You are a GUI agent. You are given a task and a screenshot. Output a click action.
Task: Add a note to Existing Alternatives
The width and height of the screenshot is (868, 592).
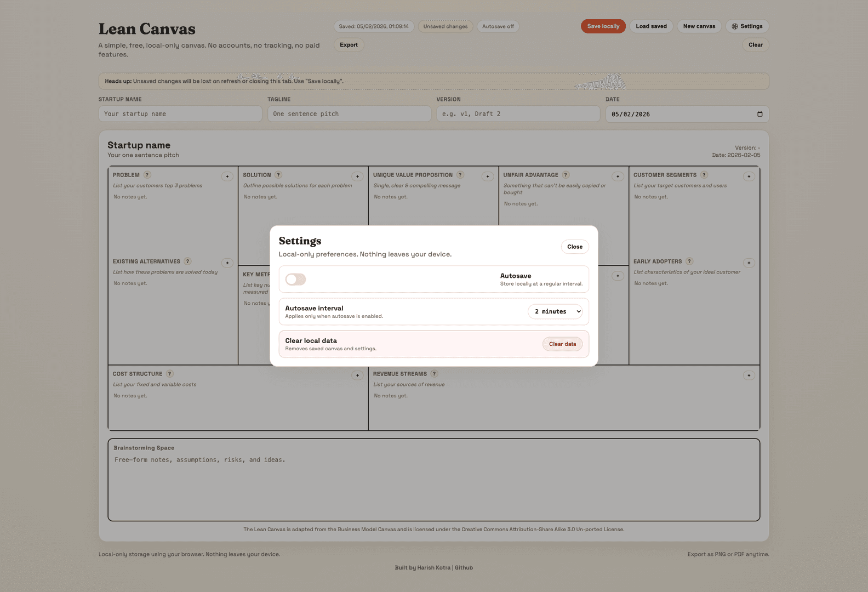pos(227,263)
